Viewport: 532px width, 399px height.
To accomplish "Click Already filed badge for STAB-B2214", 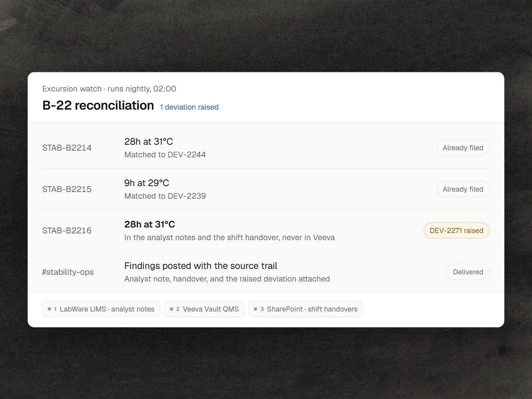I will pos(463,148).
